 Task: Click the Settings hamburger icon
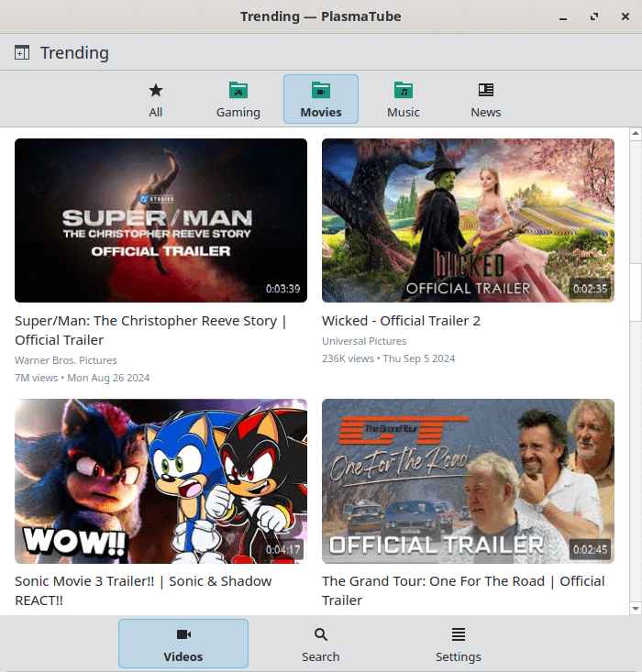[x=459, y=634]
